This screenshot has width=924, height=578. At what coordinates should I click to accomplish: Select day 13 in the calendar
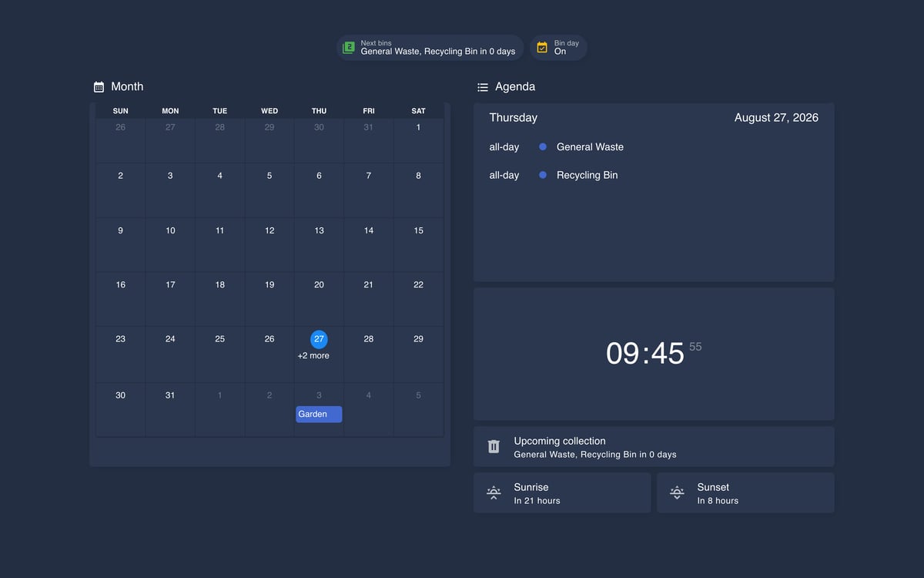pyautogui.click(x=319, y=230)
